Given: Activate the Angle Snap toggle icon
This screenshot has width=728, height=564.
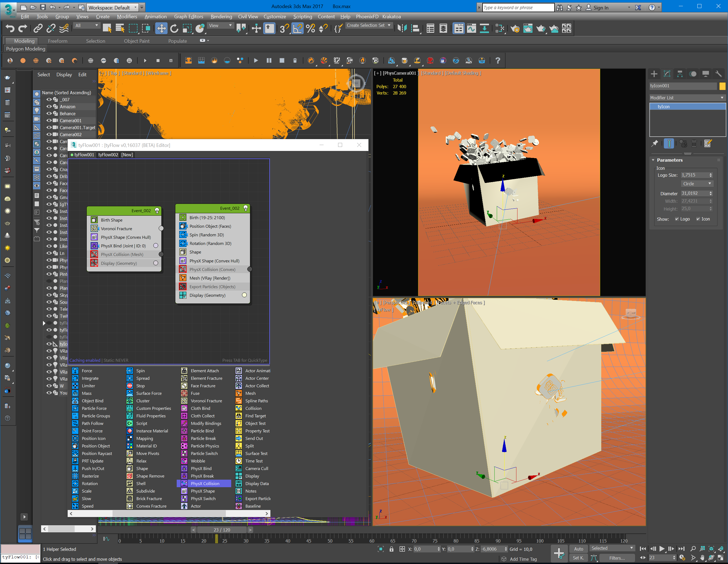Looking at the screenshot, I should click(x=297, y=29).
